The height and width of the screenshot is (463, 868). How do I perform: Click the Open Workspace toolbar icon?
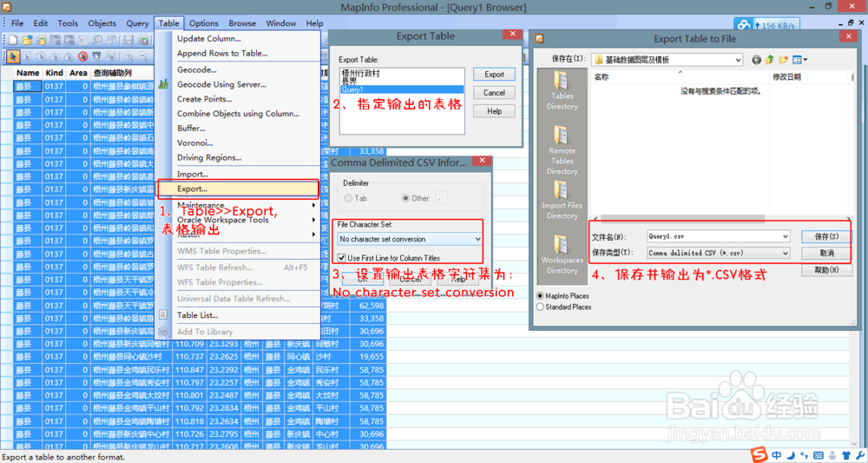click(41, 40)
